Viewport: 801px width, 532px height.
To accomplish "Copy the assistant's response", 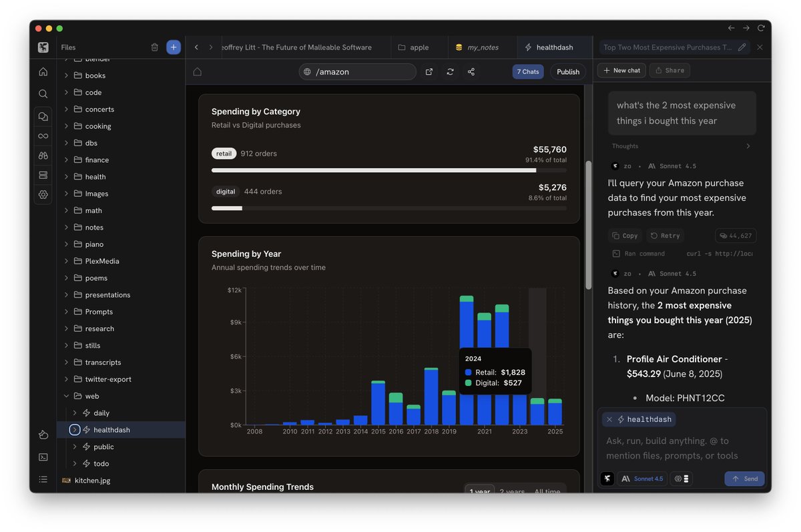I will (625, 236).
